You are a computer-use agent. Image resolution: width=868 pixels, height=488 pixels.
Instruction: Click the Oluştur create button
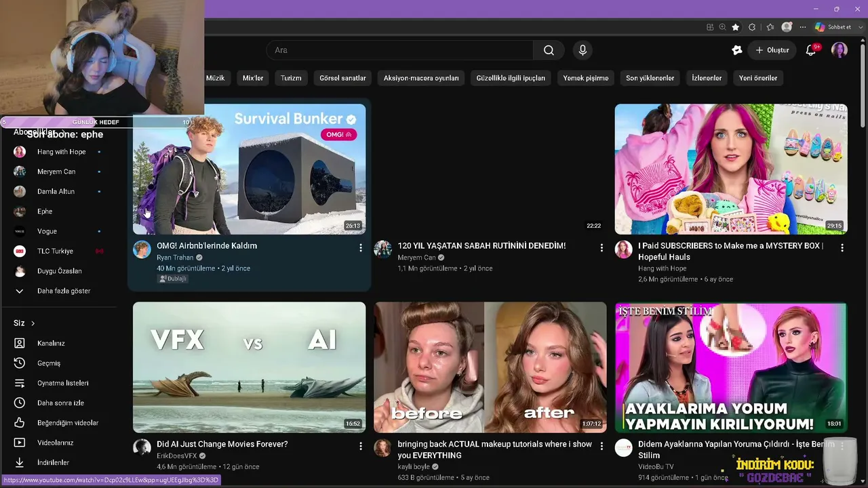(x=772, y=50)
